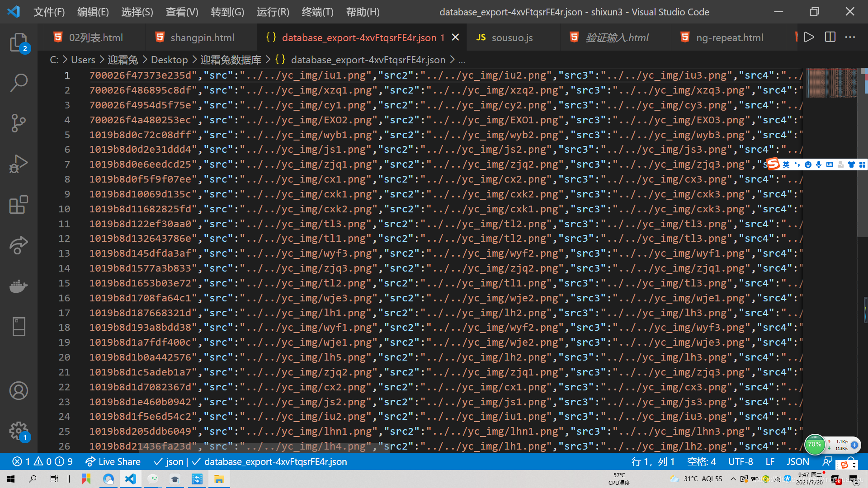This screenshot has height=488, width=868.
Task: Split the editor to the right
Action: tap(830, 38)
